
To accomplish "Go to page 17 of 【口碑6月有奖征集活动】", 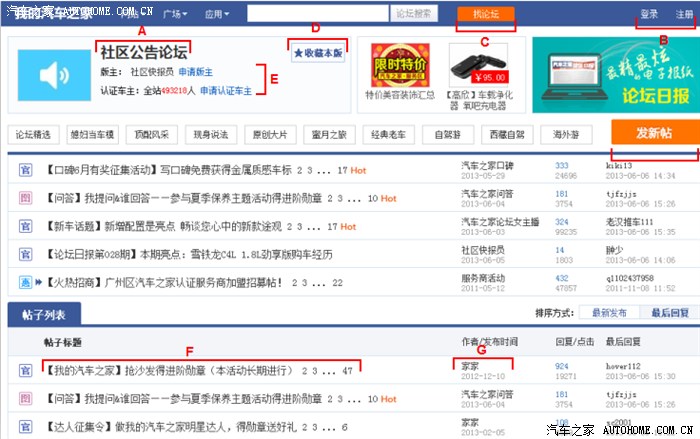I will [x=342, y=170].
